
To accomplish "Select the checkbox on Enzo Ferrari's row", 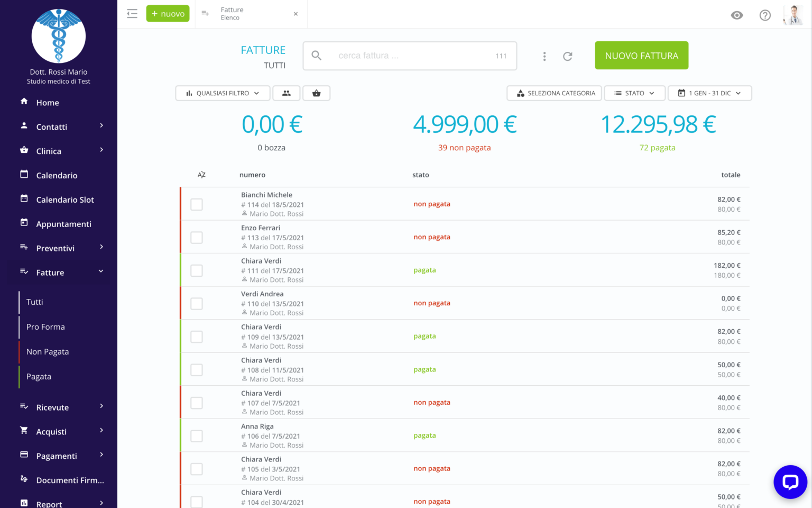I will click(196, 238).
